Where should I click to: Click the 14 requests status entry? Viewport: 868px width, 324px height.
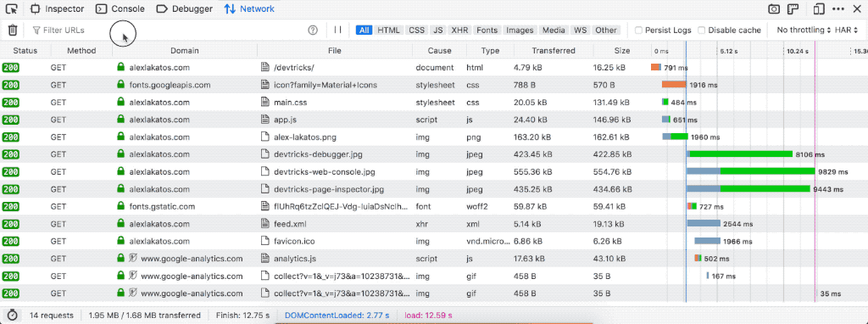coord(52,316)
